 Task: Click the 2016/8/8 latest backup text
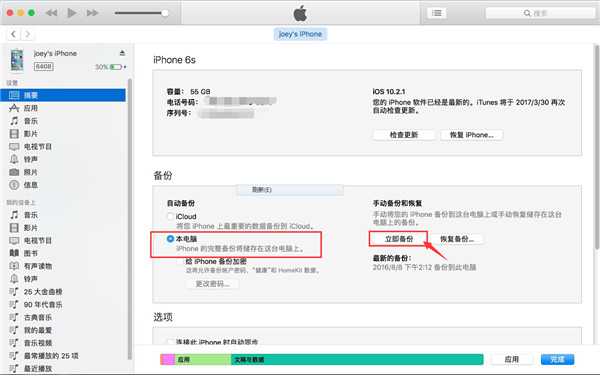(x=424, y=267)
